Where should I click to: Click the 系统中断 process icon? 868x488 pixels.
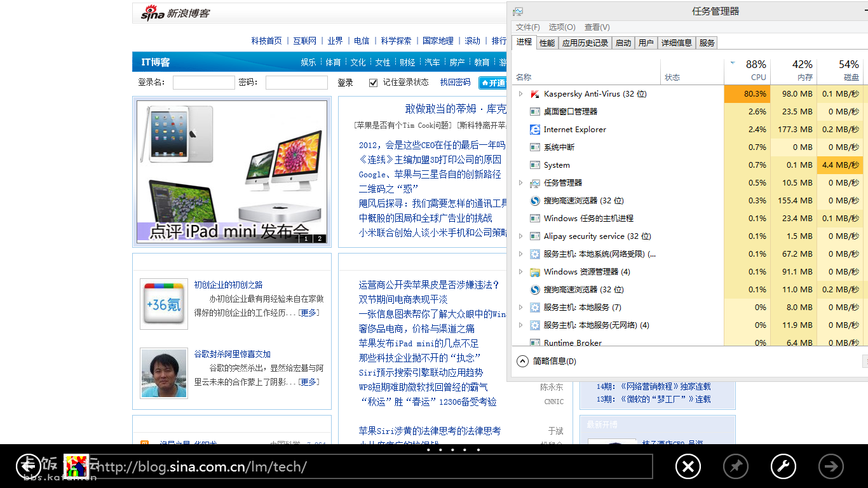tap(535, 147)
